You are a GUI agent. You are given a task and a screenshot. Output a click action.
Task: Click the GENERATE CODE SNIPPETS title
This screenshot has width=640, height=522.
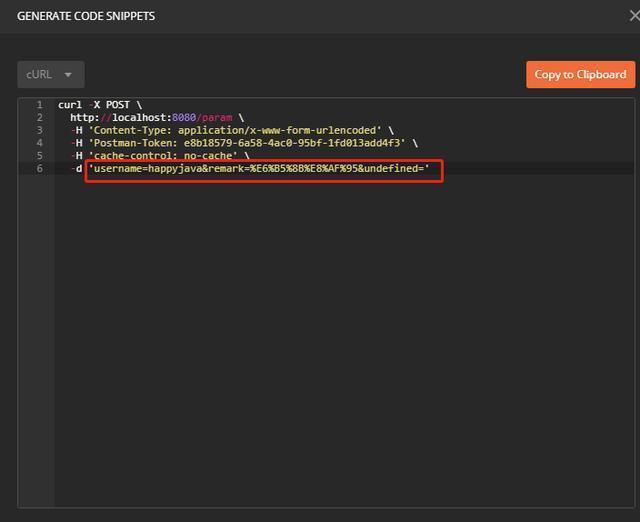point(86,16)
